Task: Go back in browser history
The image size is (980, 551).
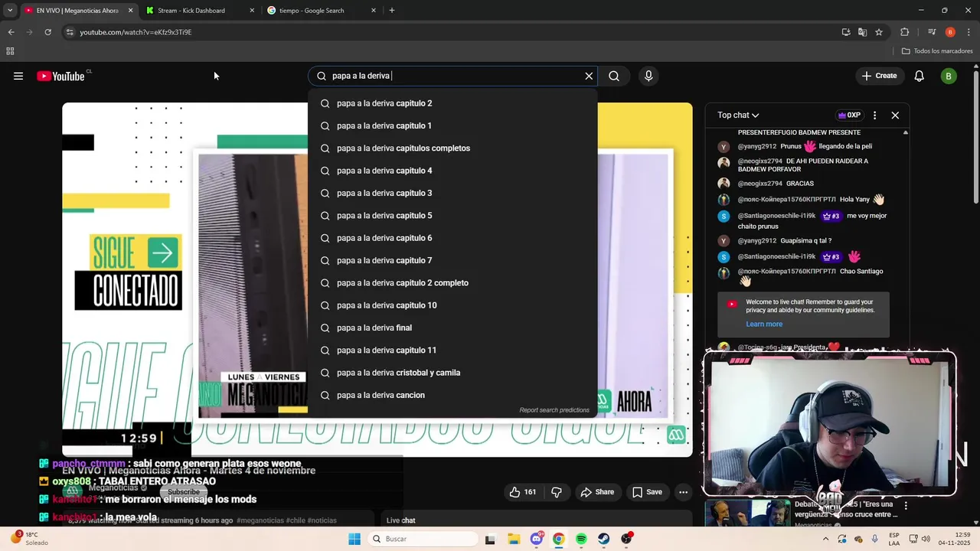Action: (x=11, y=32)
